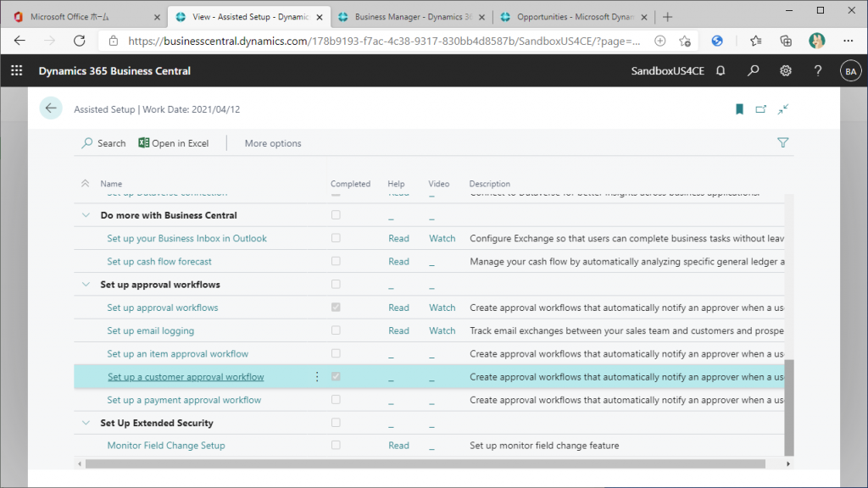Open browser Collections

coord(786,41)
